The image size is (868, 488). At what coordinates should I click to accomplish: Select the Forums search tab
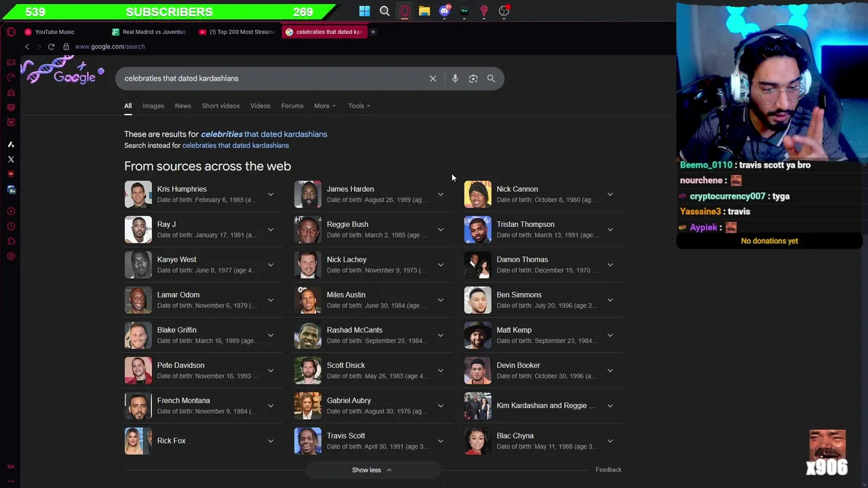click(x=292, y=106)
